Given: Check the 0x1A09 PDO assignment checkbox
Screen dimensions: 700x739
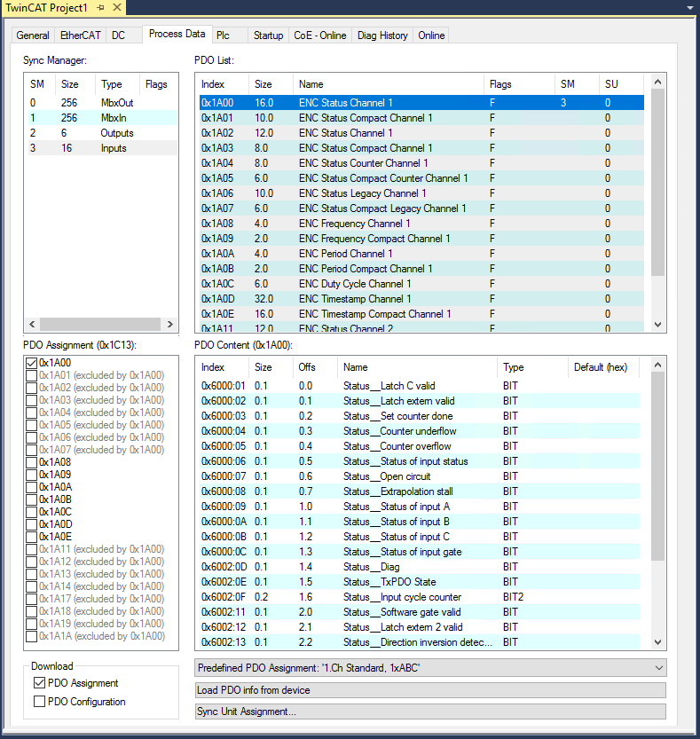Looking at the screenshot, I should (x=32, y=475).
